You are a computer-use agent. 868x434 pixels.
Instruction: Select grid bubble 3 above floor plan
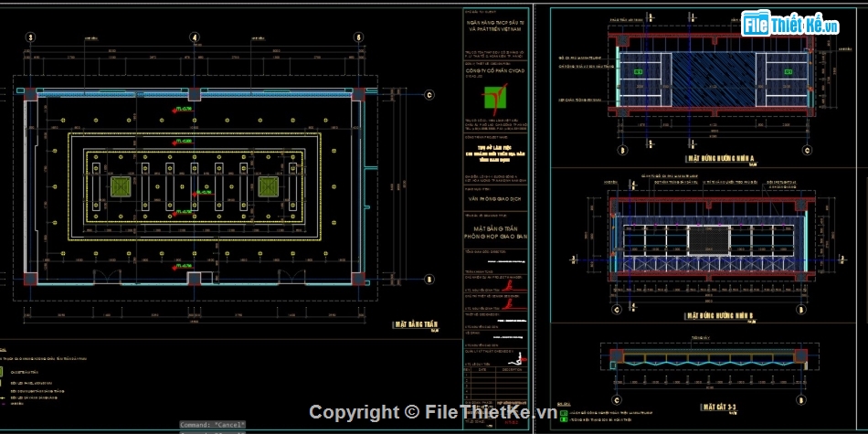pyautogui.click(x=30, y=37)
